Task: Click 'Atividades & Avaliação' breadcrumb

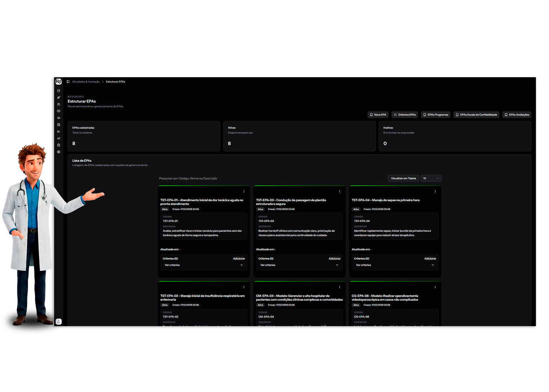Action: (86, 82)
